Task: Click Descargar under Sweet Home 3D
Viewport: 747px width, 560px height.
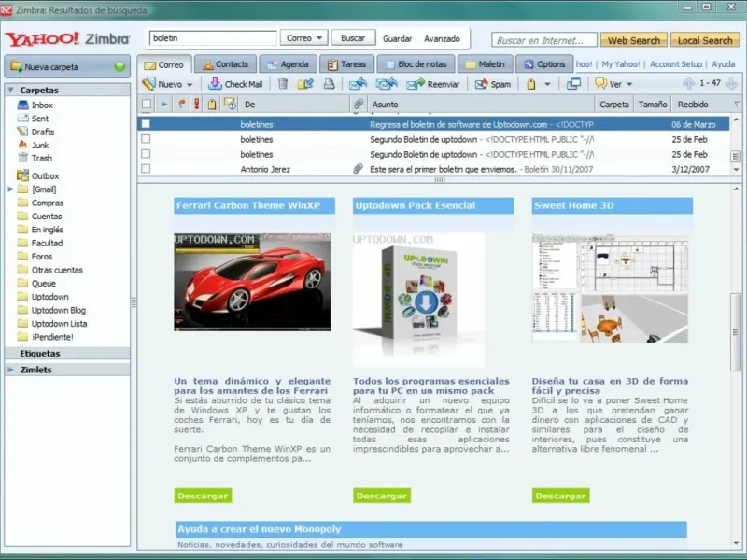Action: coord(560,496)
